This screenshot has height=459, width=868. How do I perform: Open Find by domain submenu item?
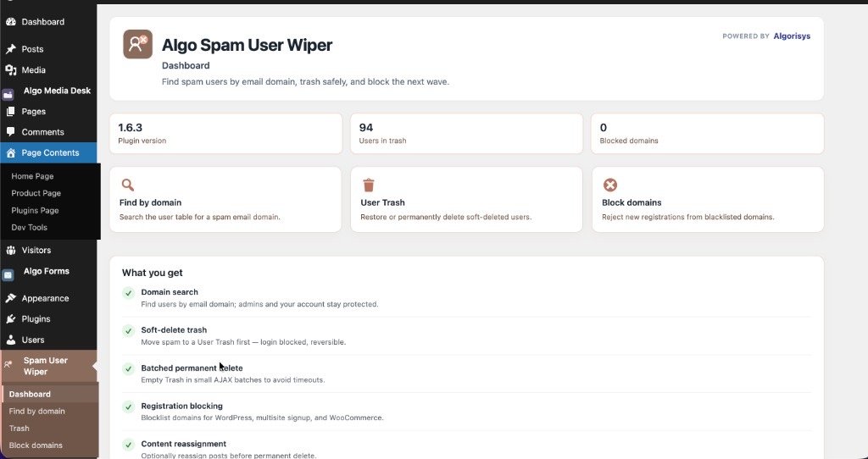coord(37,412)
